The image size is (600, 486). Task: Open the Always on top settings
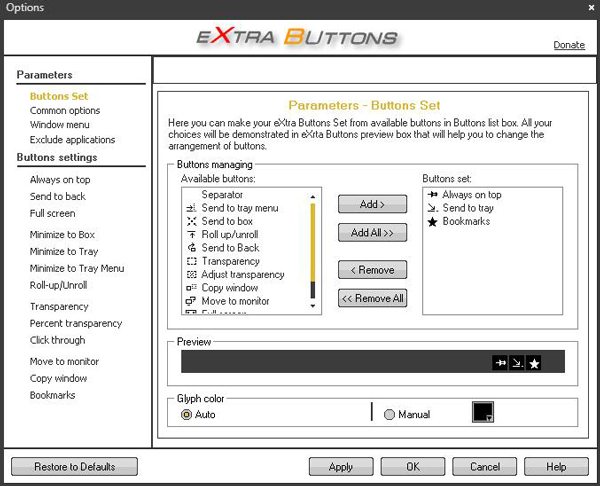coord(60,179)
